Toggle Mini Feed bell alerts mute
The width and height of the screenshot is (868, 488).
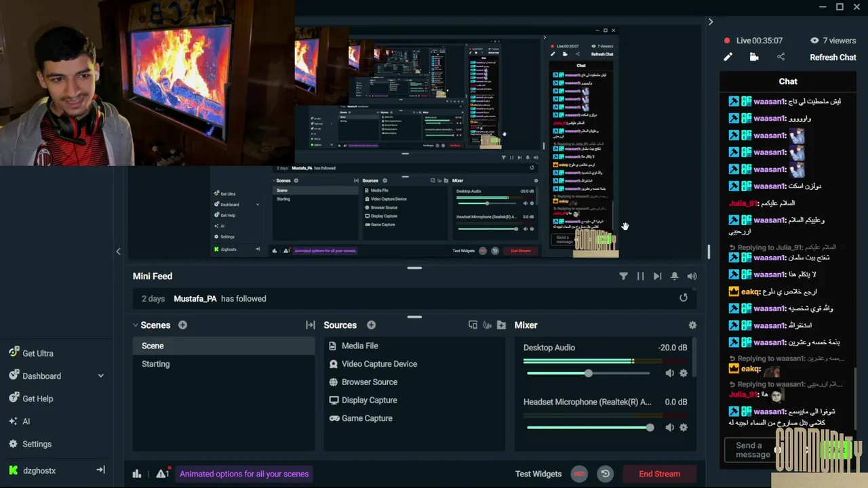675,276
